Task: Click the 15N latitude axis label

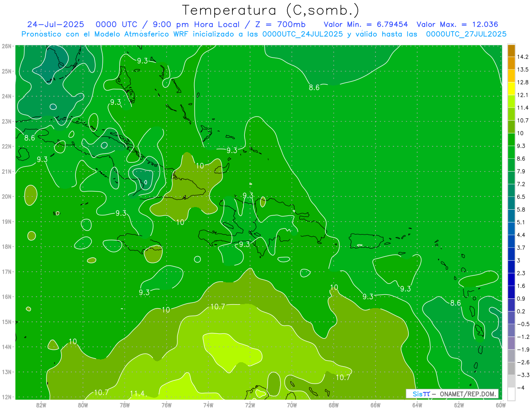Action: (6, 322)
